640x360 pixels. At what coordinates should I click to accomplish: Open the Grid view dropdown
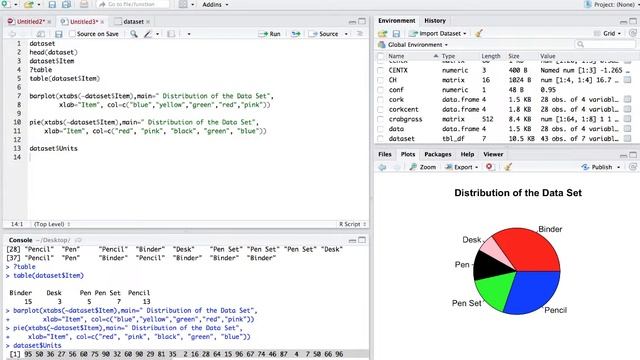point(607,33)
